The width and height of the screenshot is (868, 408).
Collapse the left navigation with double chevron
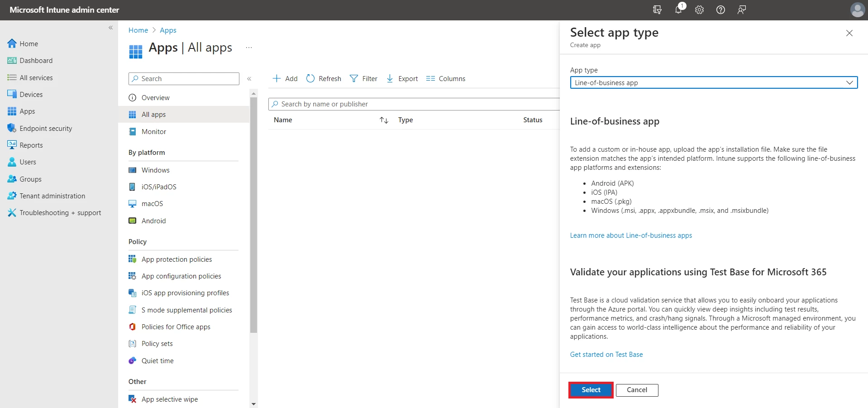point(110,28)
